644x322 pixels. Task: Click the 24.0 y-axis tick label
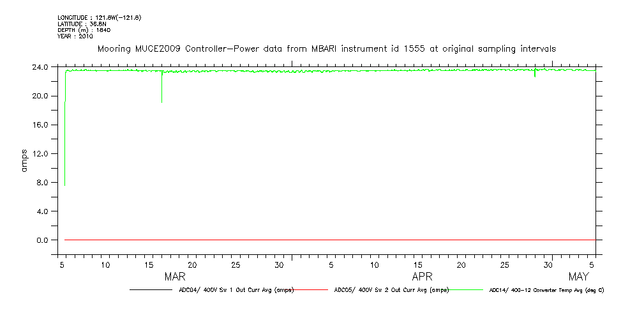(40, 67)
